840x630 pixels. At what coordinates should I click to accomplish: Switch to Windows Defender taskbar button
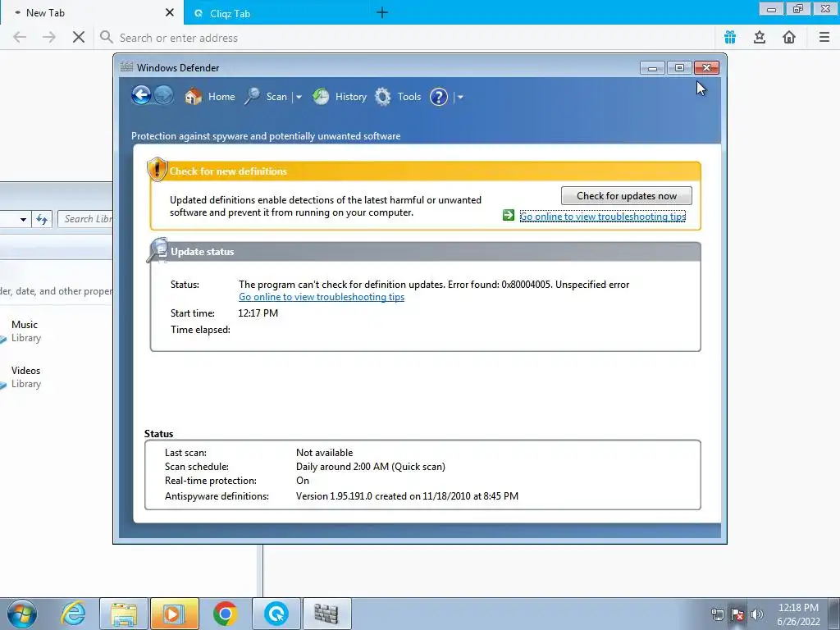tap(326, 614)
